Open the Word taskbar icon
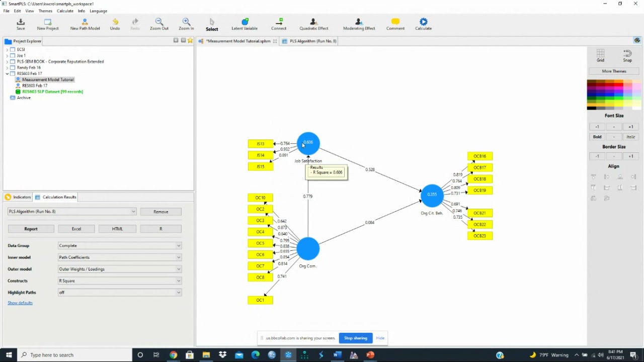The image size is (644, 362). click(337, 355)
